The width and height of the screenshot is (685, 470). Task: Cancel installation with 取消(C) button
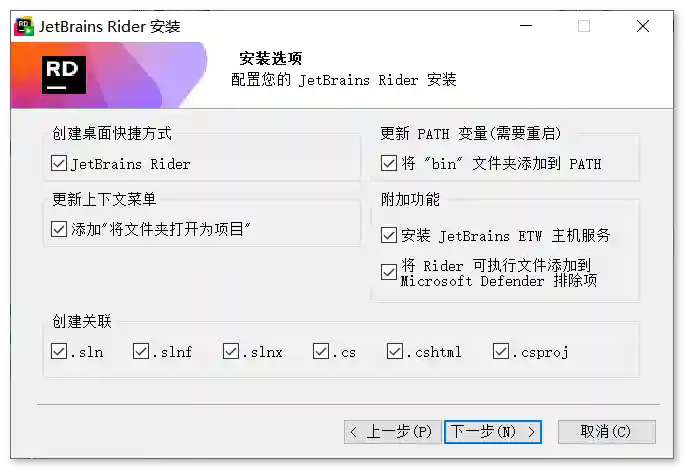606,432
